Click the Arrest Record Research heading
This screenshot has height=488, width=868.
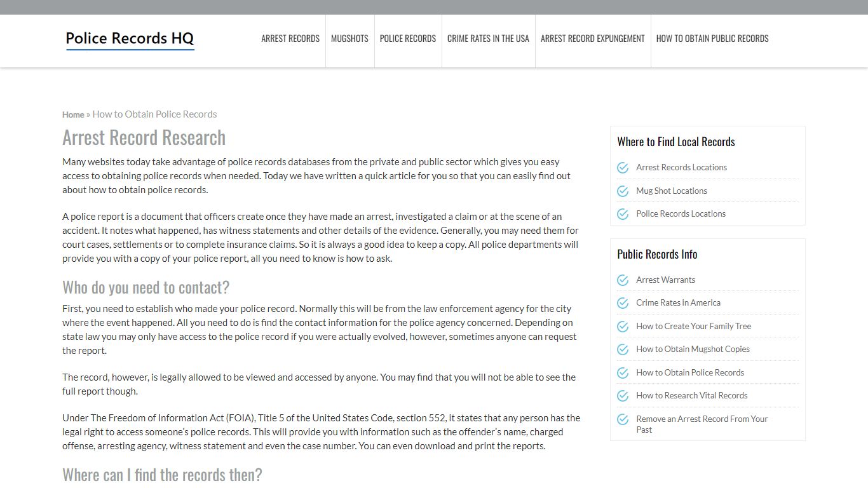[x=144, y=137]
